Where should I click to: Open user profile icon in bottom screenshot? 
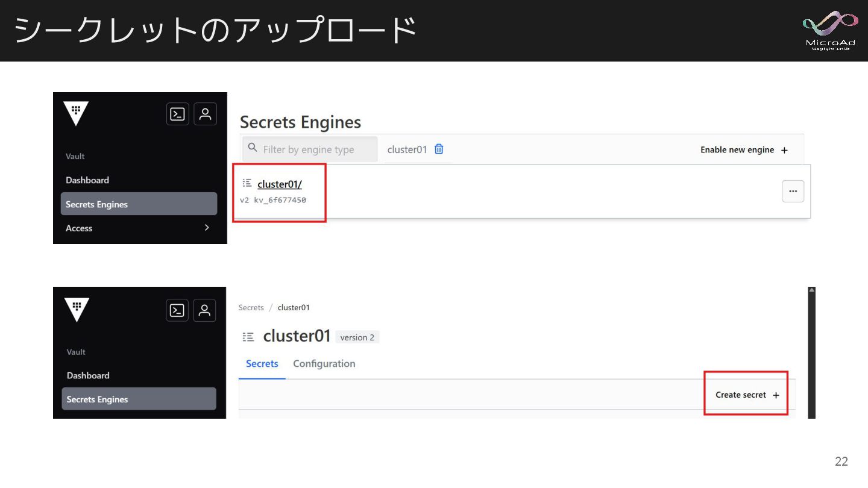(x=204, y=310)
